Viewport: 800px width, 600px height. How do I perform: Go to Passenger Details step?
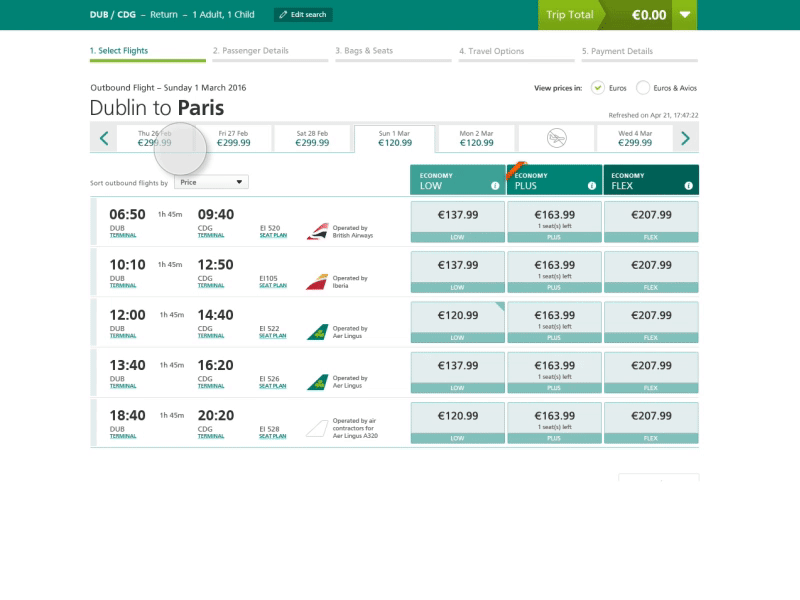pyautogui.click(x=270, y=53)
